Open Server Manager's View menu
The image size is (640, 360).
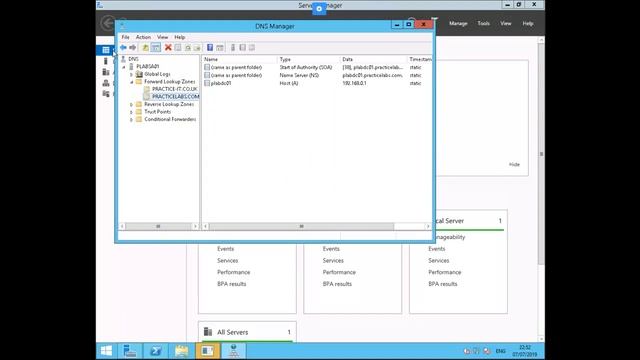click(505, 24)
